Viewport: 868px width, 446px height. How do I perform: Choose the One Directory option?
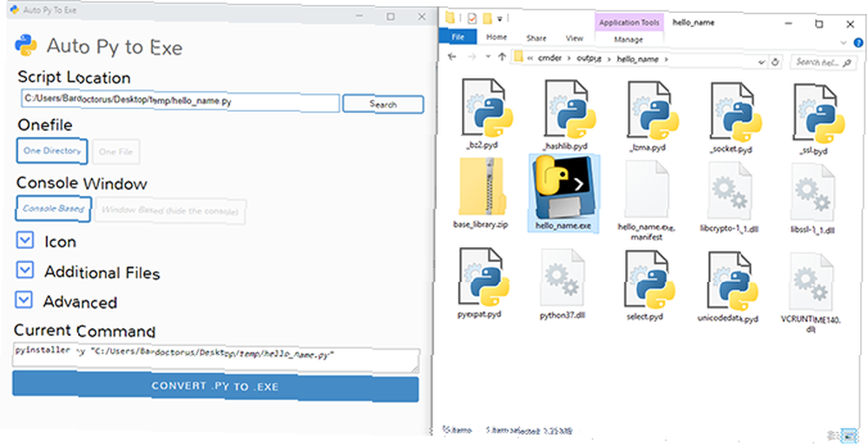(51, 150)
